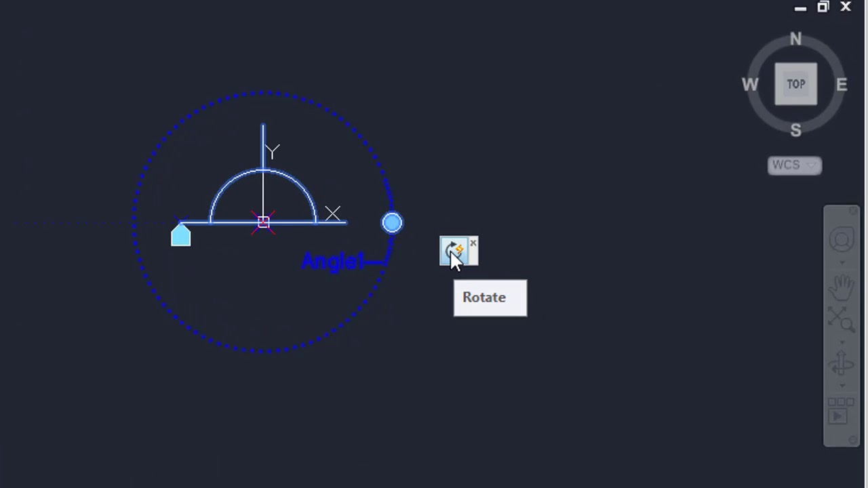The image size is (868, 488).
Task: Open the WCS coordinate system dropdown
Action: [x=795, y=165]
